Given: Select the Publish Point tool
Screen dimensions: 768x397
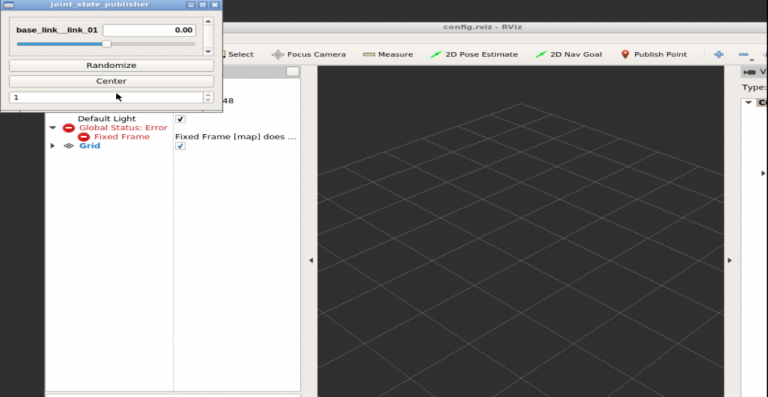Looking at the screenshot, I should [653, 54].
